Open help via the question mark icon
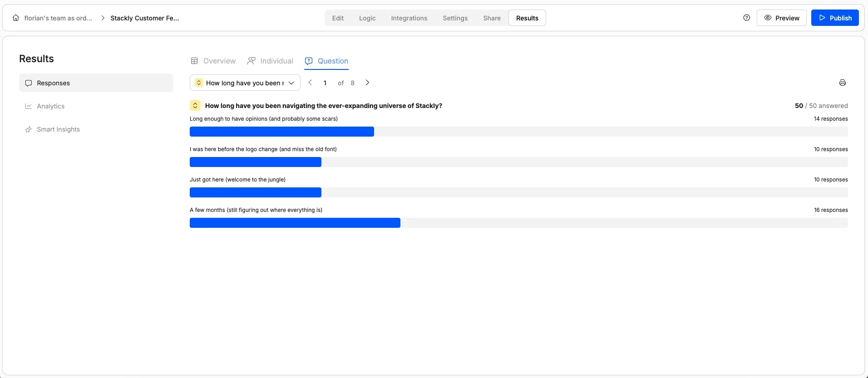The image size is (868, 378). coord(746,17)
